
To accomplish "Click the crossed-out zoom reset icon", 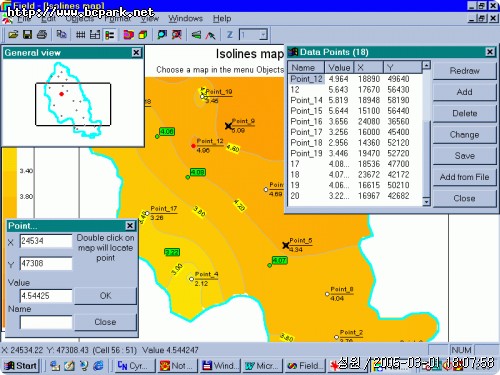I will pyautogui.click(x=177, y=35).
